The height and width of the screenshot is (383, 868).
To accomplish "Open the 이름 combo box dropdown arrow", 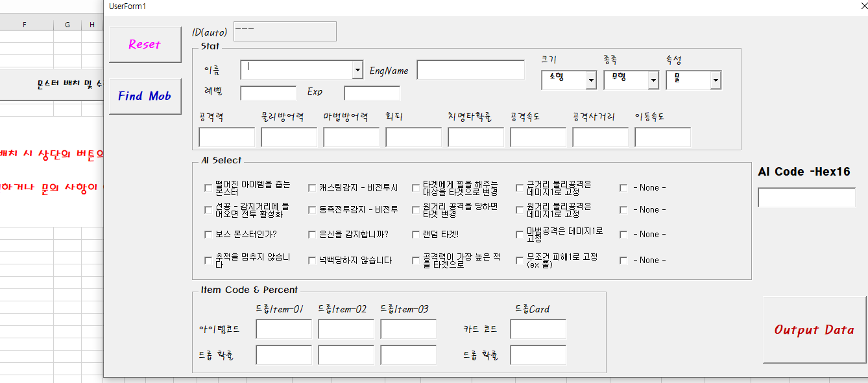I will pos(357,69).
